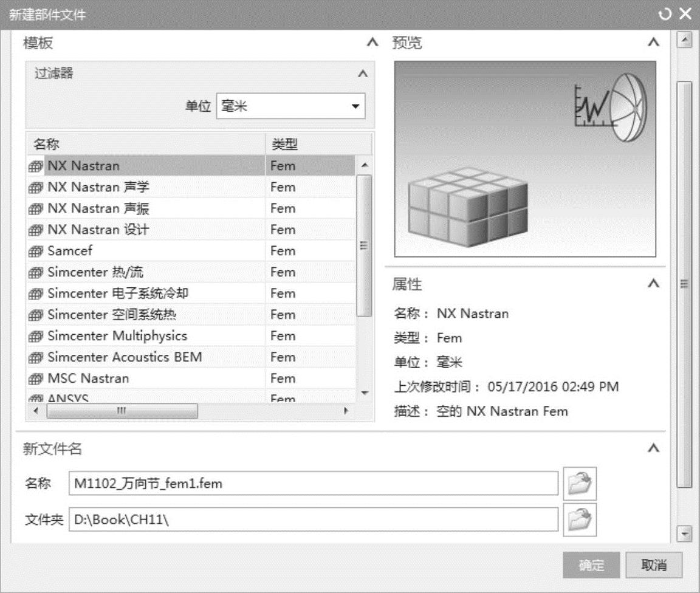Click the NX Nastran template row icon
Image resolution: width=700 pixels, height=593 pixels.
tap(36, 166)
